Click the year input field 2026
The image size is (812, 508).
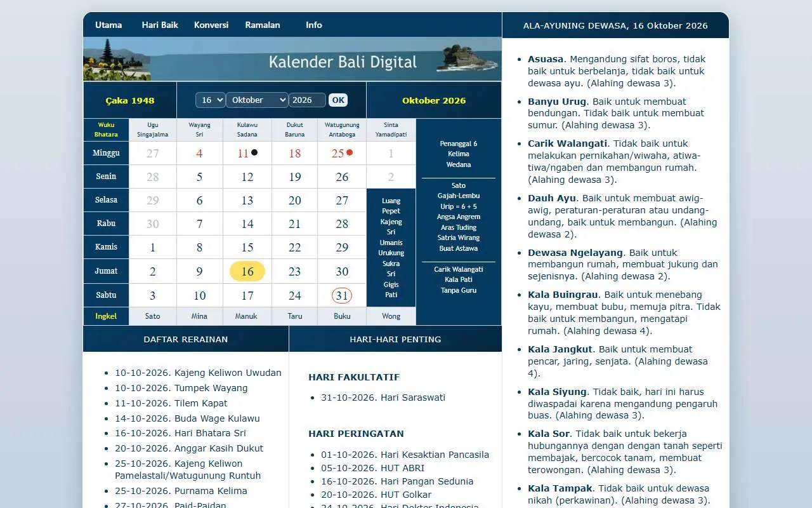tap(307, 100)
